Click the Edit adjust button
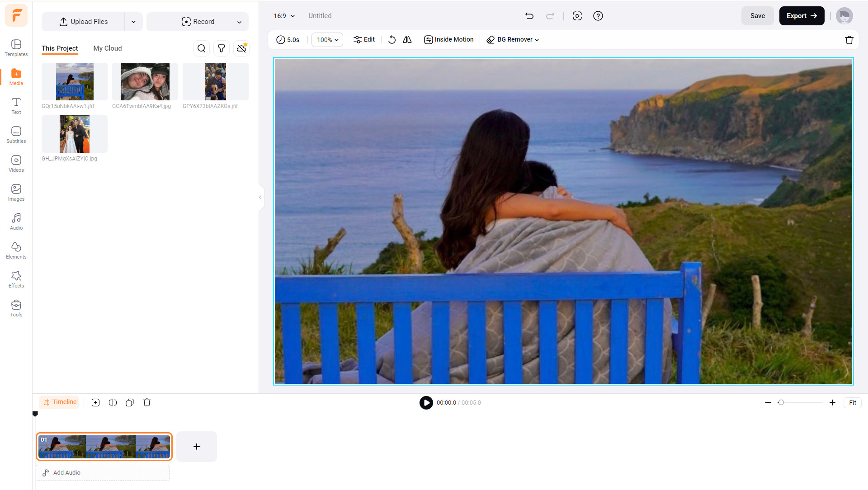The image size is (868, 490). (x=364, y=40)
